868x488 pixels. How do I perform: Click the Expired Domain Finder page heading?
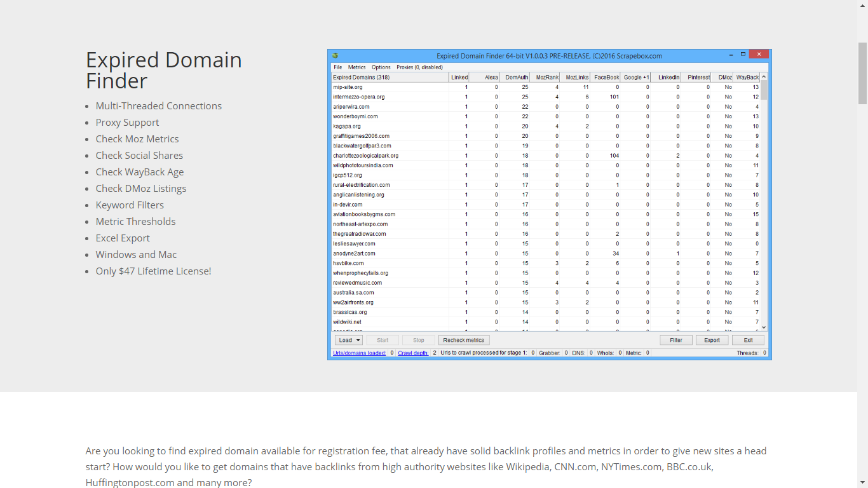[x=164, y=70]
